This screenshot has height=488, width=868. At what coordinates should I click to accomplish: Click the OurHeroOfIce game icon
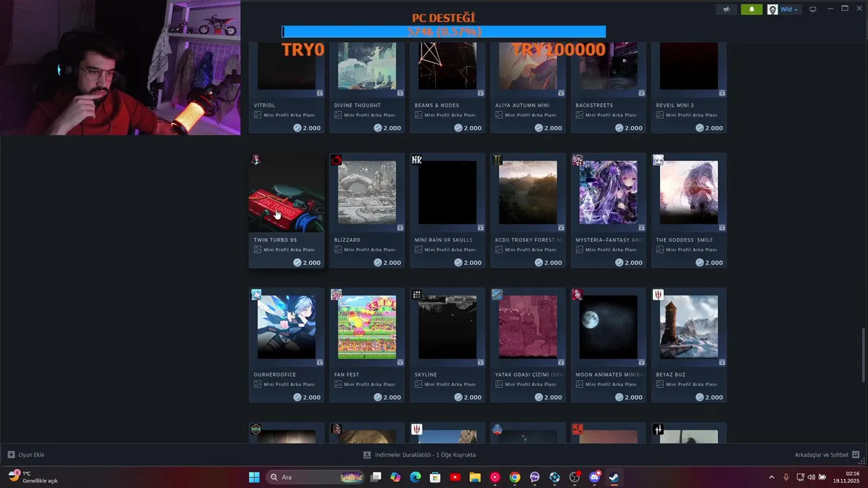pos(256,294)
